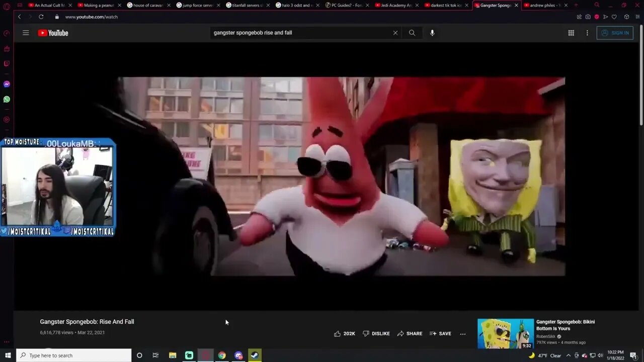Screen dimensions: 644x362
Task: Open a new browser tab
Action: (576, 5)
